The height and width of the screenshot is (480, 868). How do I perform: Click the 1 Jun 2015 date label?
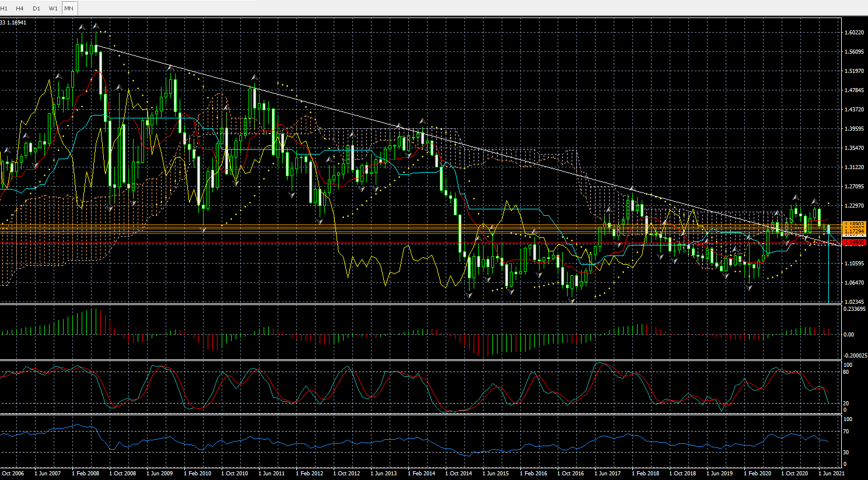(496, 474)
